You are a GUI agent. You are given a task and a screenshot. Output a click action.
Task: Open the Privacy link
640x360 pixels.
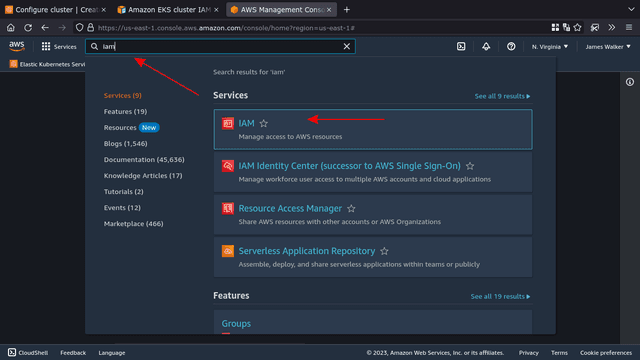[529, 353]
